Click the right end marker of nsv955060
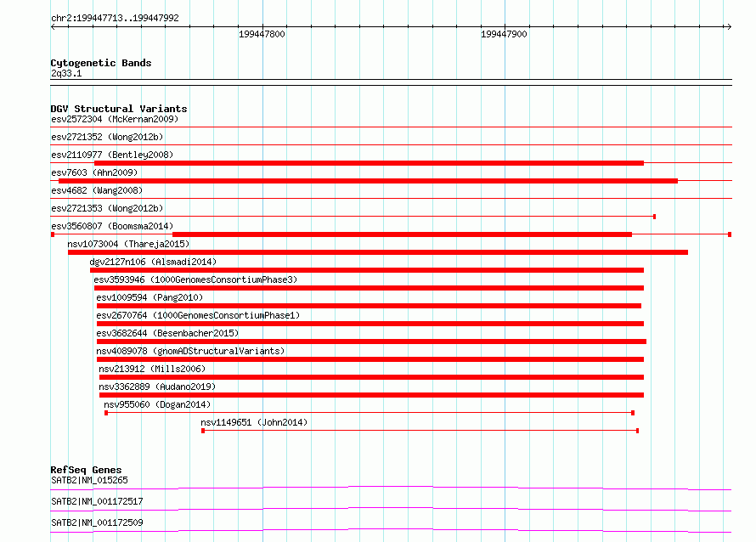756x542 pixels. (633, 413)
